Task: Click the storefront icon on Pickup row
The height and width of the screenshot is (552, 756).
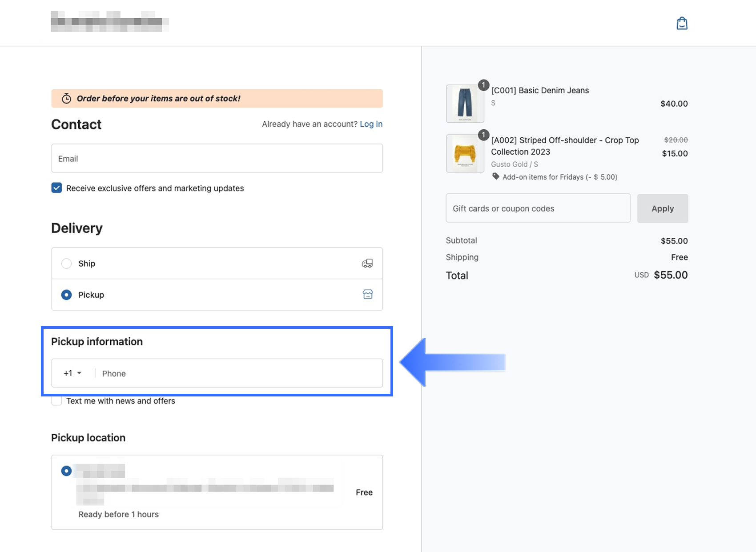Action: pyautogui.click(x=368, y=294)
